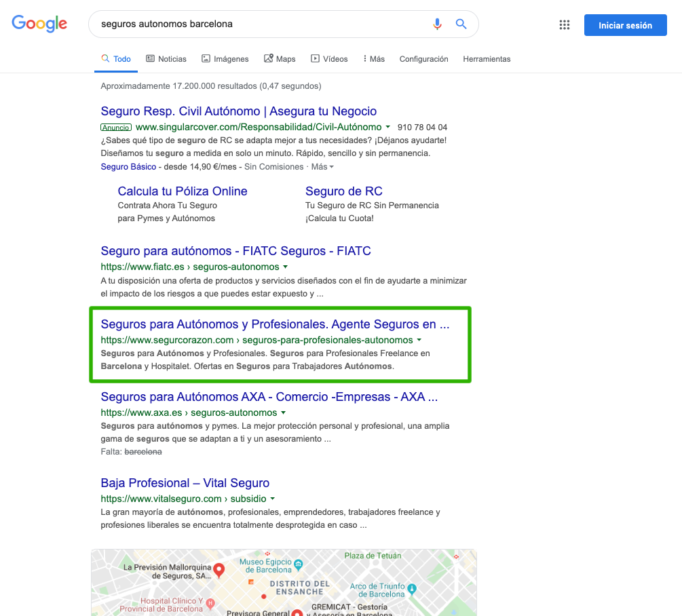Open the FIATC Seguros result title
This screenshot has width=682, height=616.
(235, 251)
